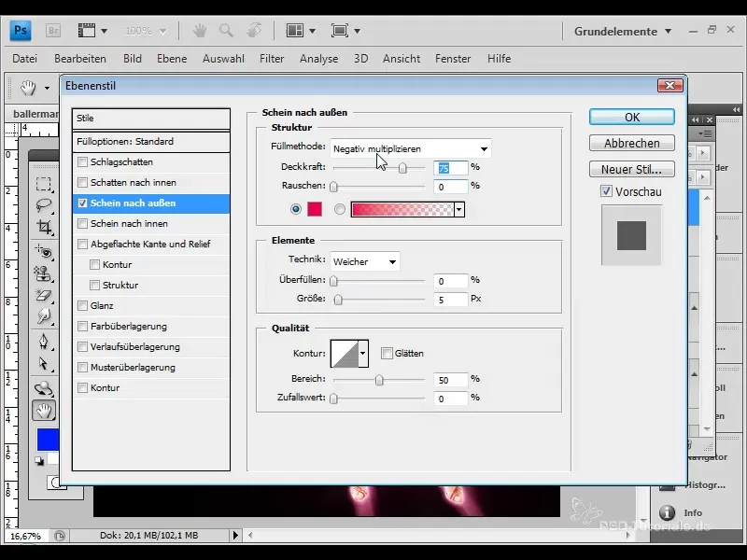Select the Hand tool in toolbox
The width and height of the screenshot is (747, 560).
pyautogui.click(x=43, y=411)
